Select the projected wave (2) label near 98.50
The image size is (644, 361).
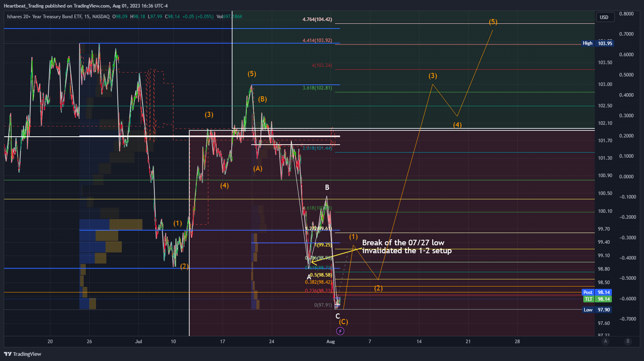[378, 288]
